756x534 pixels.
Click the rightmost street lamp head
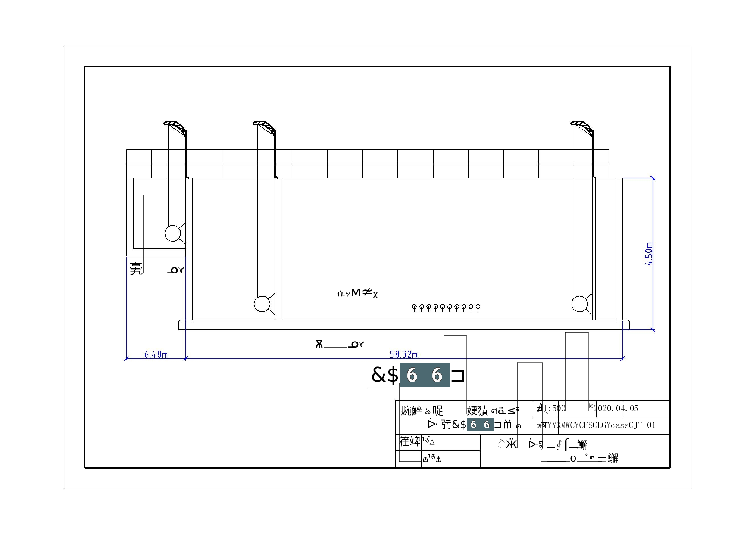click(581, 126)
